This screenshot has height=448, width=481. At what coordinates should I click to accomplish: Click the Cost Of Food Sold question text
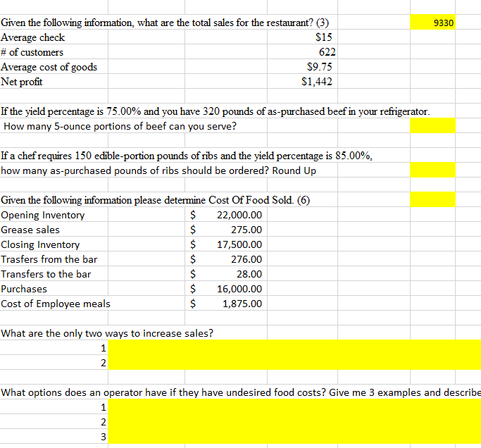click(x=155, y=200)
